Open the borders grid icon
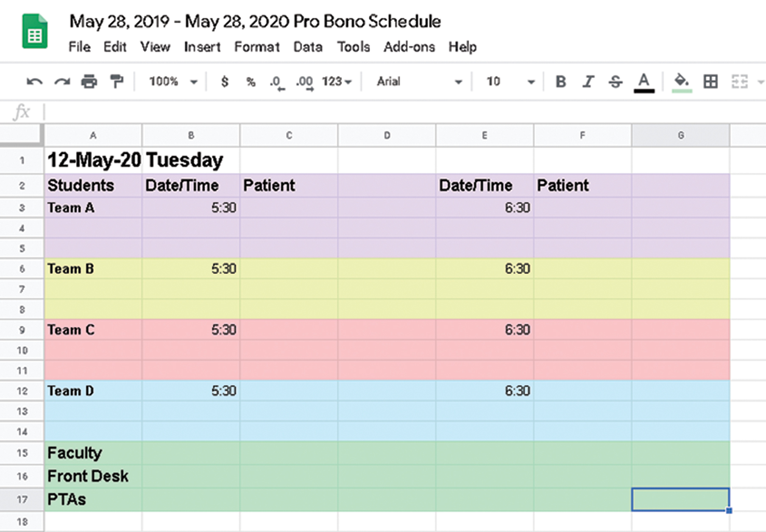Viewport: 766px width, 532px height. [x=710, y=81]
